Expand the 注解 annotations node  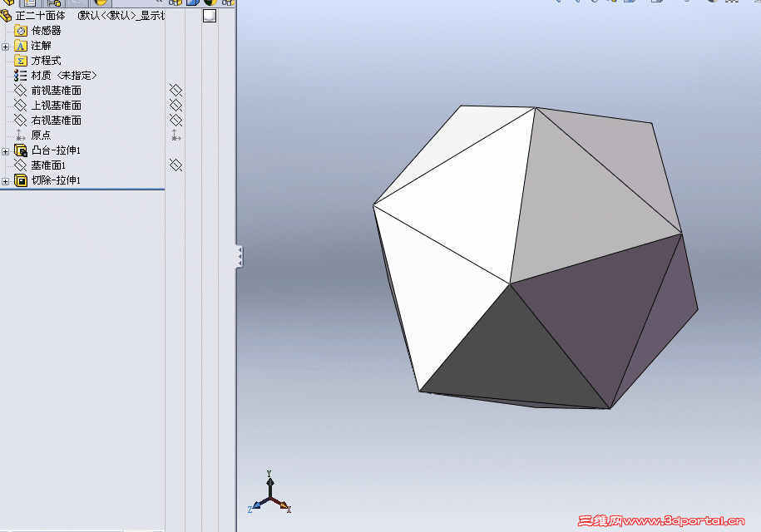(5, 47)
